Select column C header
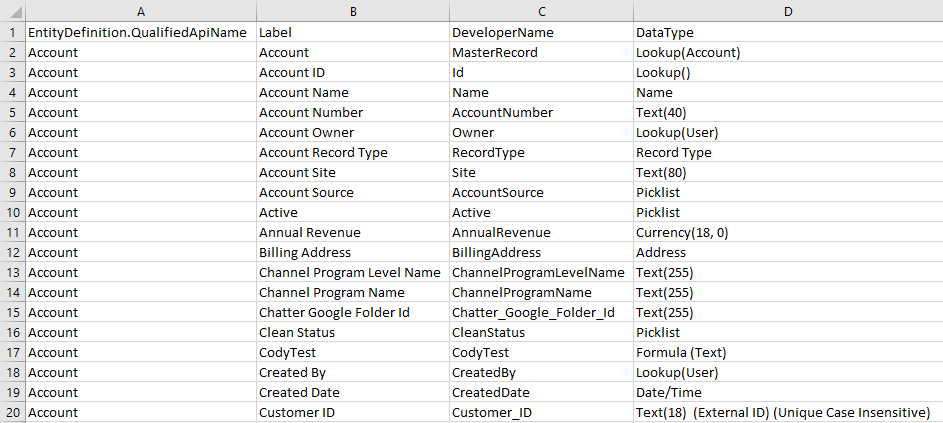The width and height of the screenshot is (943, 423). [x=541, y=11]
